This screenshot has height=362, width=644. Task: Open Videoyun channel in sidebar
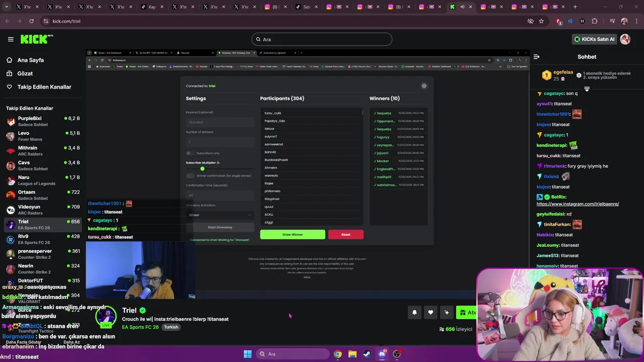coord(43,210)
